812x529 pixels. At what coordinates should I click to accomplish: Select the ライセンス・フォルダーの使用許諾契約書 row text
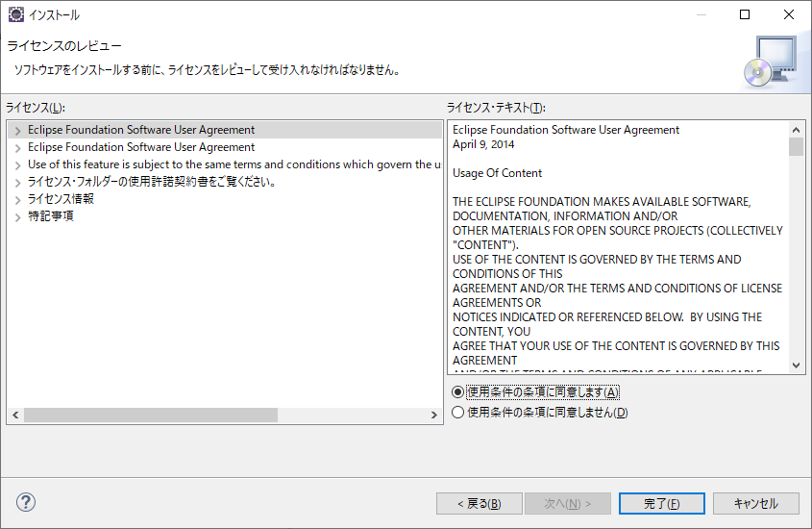pos(152,182)
